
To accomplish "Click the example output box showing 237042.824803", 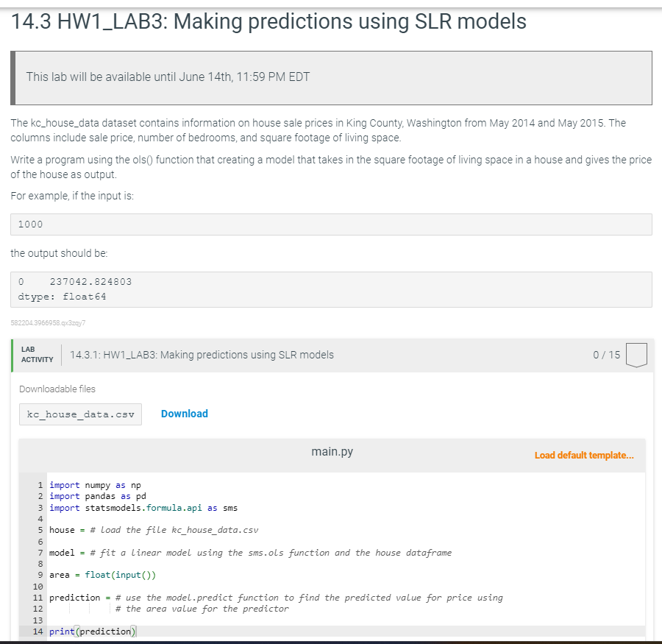I will pyautogui.click(x=331, y=289).
